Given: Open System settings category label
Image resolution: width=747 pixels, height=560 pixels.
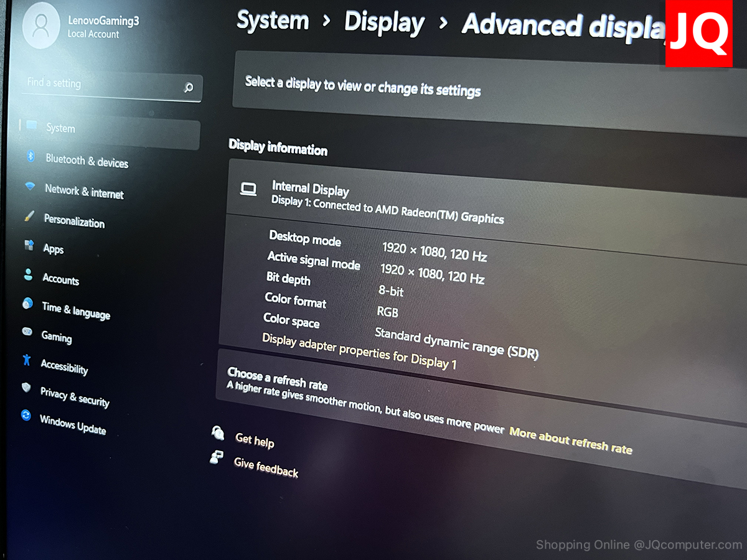Looking at the screenshot, I should coord(60,128).
